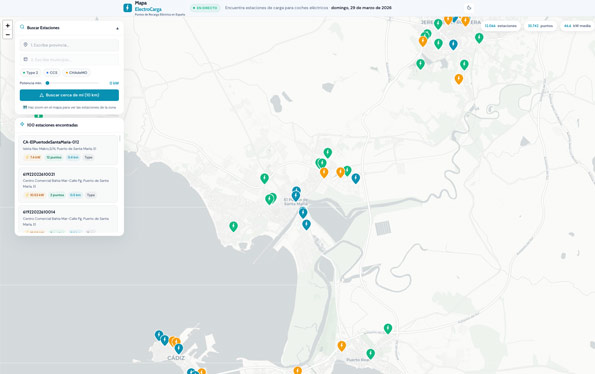This screenshot has height=374, width=595.
Task: Select the topmost green marker above El Puerto
Action: (x=328, y=153)
